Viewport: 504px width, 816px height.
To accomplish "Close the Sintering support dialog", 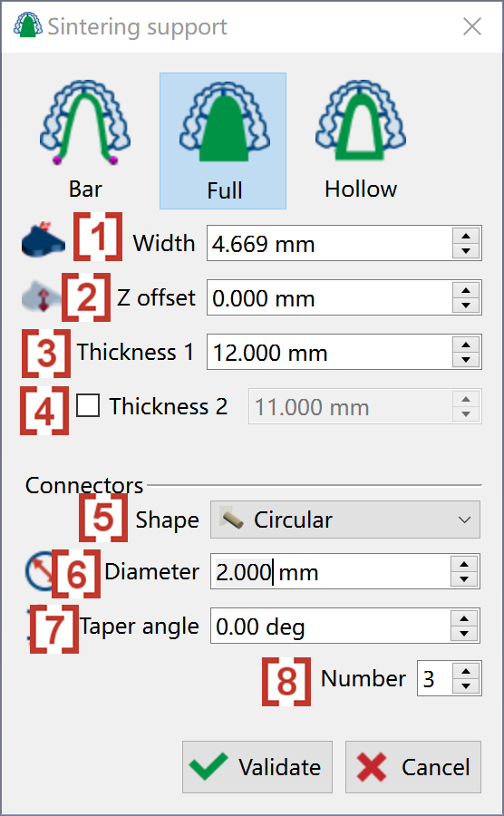I will pos(471,26).
